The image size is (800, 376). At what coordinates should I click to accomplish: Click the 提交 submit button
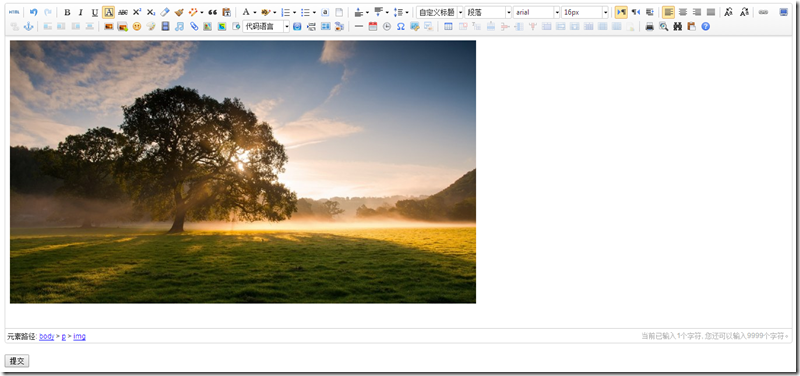click(17, 361)
